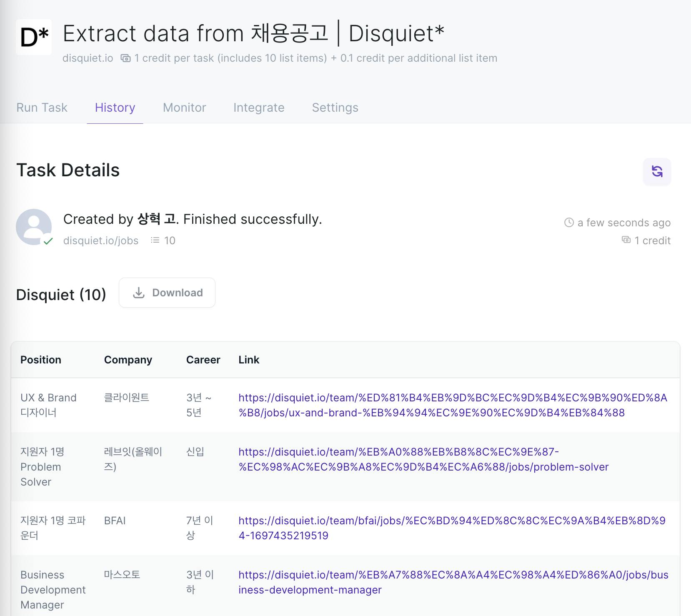Screen dimensions: 691x616
Task: Click the credit icon next to '1 credit'
Action: click(626, 240)
